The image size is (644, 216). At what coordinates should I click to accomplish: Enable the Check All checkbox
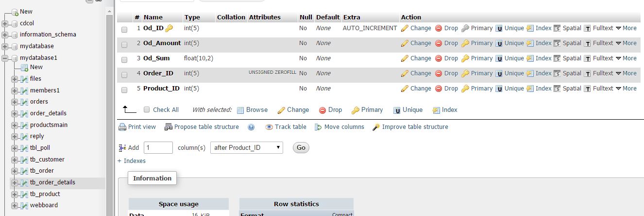[147, 110]
